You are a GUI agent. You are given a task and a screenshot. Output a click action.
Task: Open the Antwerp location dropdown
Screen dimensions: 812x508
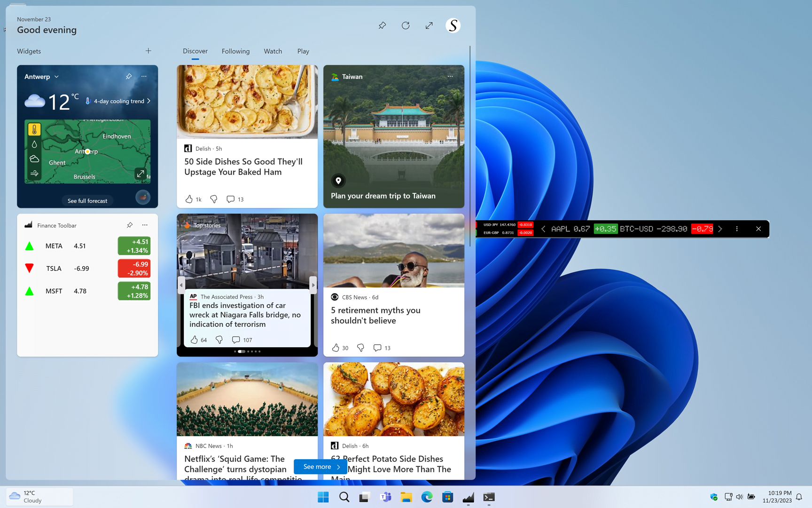56,76
